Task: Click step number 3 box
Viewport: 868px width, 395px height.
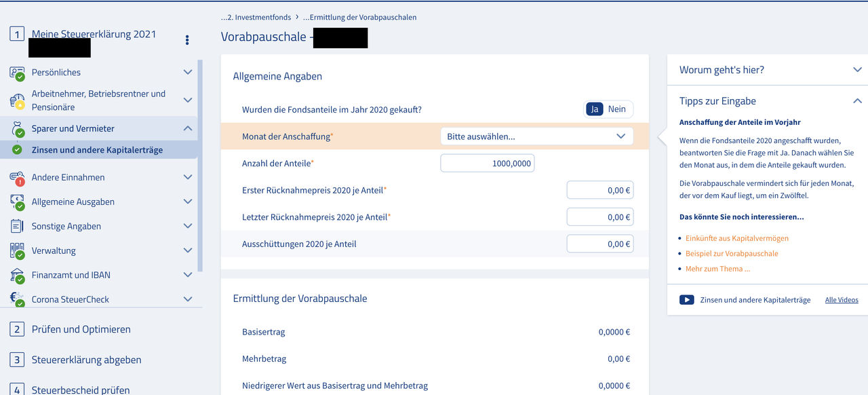Action: point(17,360)
